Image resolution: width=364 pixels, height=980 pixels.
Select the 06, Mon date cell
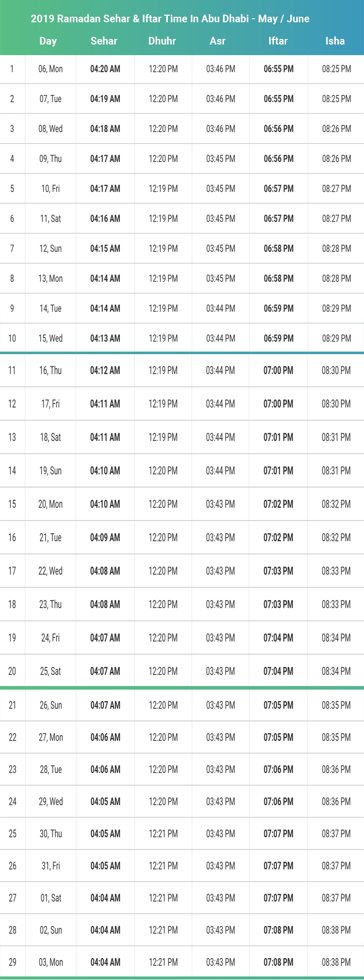(51, 69)
